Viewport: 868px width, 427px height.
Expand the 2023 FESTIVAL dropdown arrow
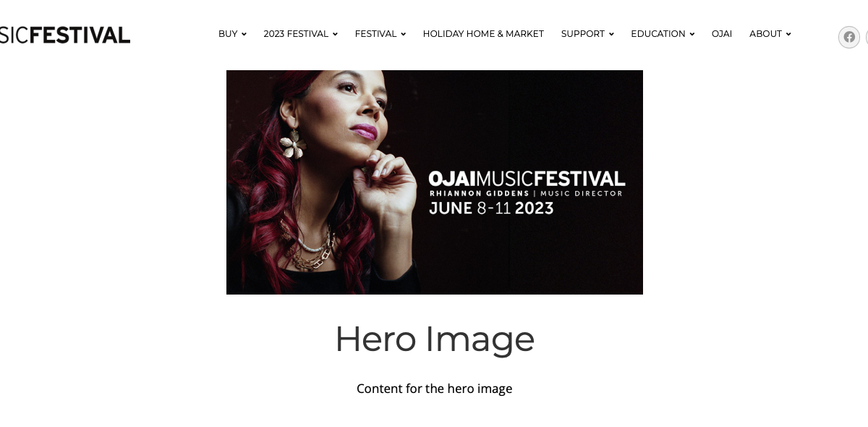click(x=335, y=34)
